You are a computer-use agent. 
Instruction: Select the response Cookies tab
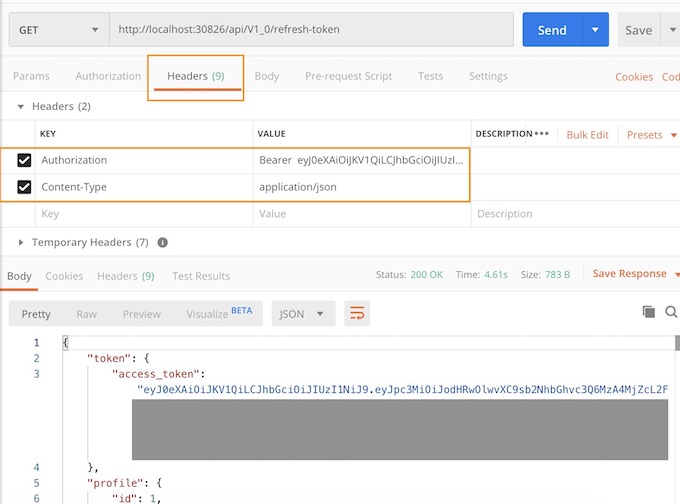coord(64,276)
